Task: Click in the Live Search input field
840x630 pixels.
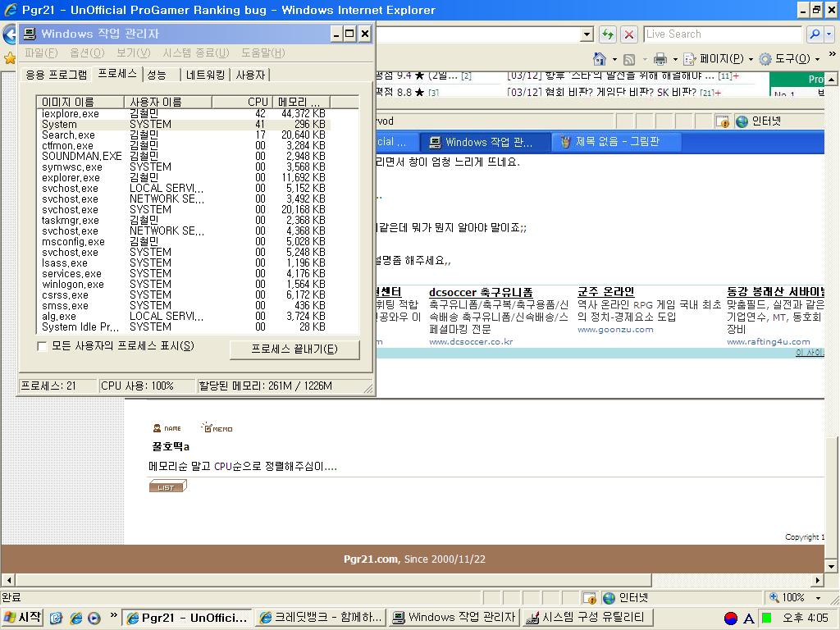Action: (723, 34)
